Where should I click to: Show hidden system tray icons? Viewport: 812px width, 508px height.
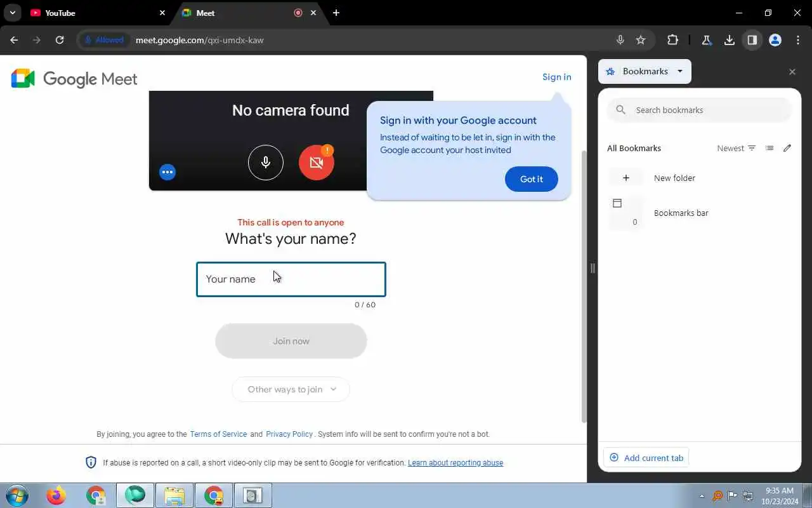pyautogui.click(x=702, y=496)
